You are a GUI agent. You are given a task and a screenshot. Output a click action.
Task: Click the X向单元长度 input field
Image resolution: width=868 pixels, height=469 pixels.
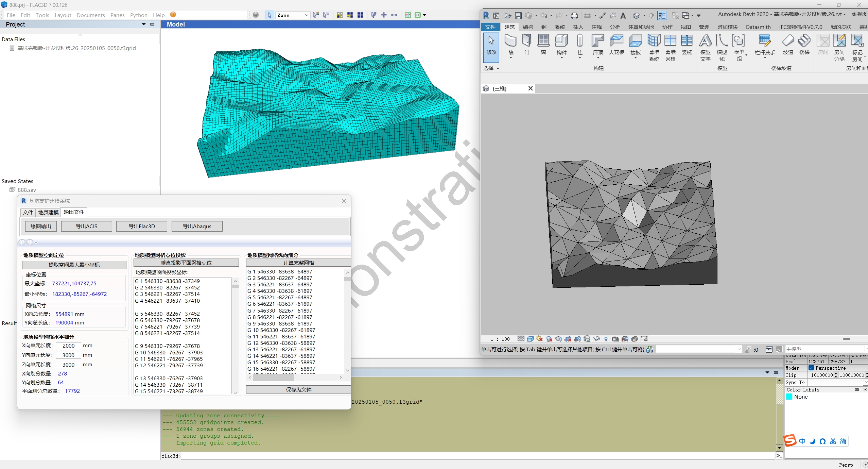pos(68,346)
